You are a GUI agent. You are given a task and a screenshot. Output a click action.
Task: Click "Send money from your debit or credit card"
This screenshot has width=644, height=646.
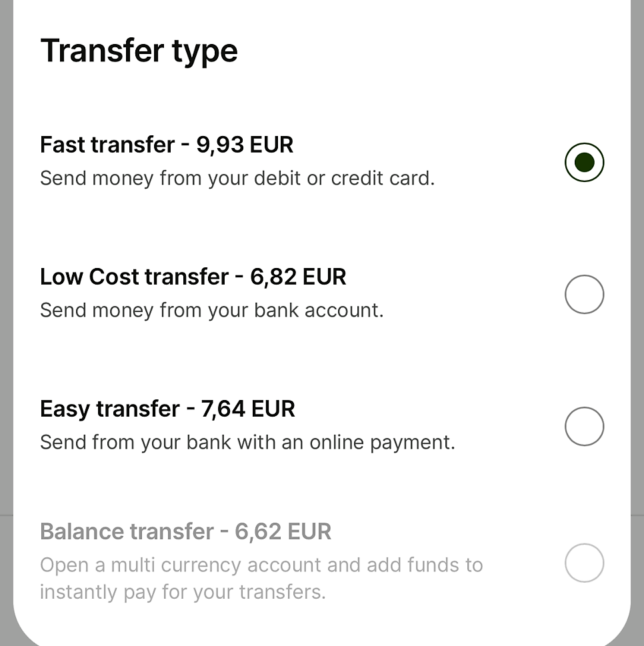click(x=237, y=179)
